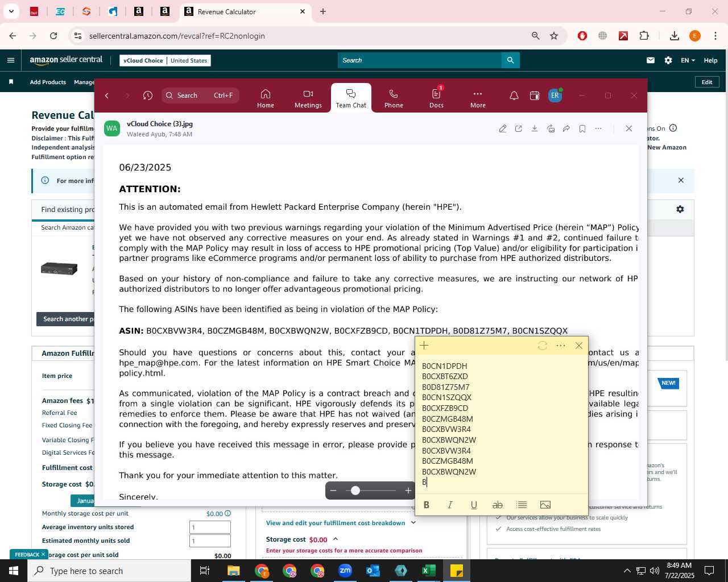This screenshot has height=582, width=728.
Task: Open image in new window icon
Action: (x=519, y=128)
